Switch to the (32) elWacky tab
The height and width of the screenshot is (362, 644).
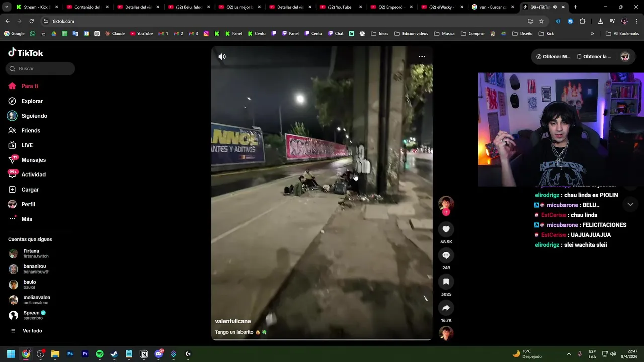point(442,7)
